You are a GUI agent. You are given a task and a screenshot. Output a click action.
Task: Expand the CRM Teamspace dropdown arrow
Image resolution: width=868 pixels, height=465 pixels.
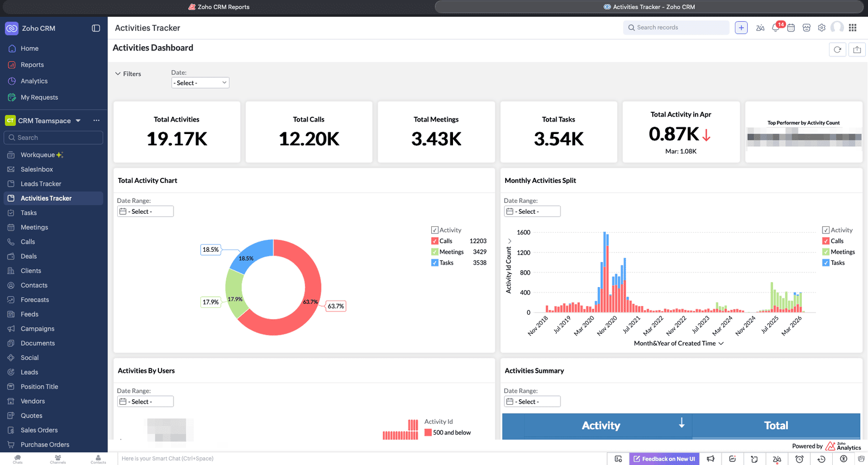78,120
